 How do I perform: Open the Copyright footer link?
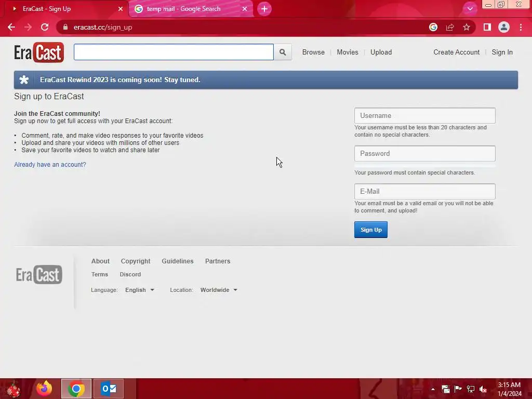[x=136, y=261]
